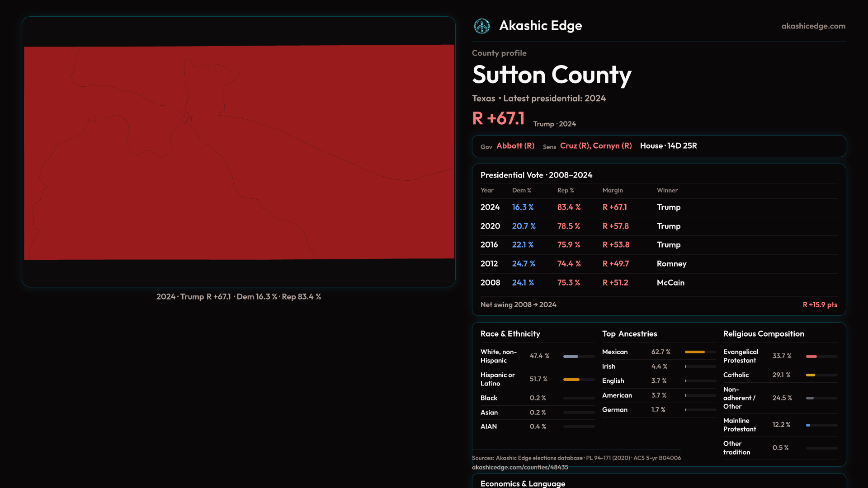The image size is (868, 488).
Task: Open the akashicedge.com link in header
Action: coord(813,26)
